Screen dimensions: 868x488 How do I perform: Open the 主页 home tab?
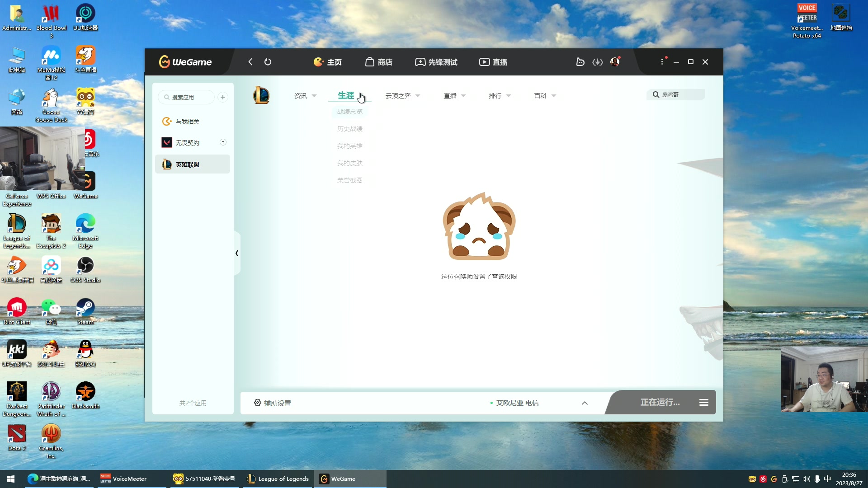328,62
